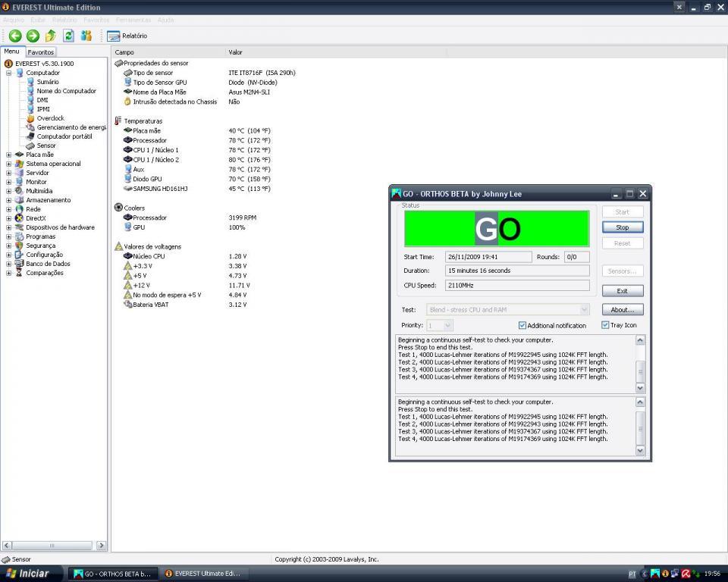The height and width of the screenshot is (582, 728).
Task: Select Computador portátil in the tree
Action: point(64,136)
